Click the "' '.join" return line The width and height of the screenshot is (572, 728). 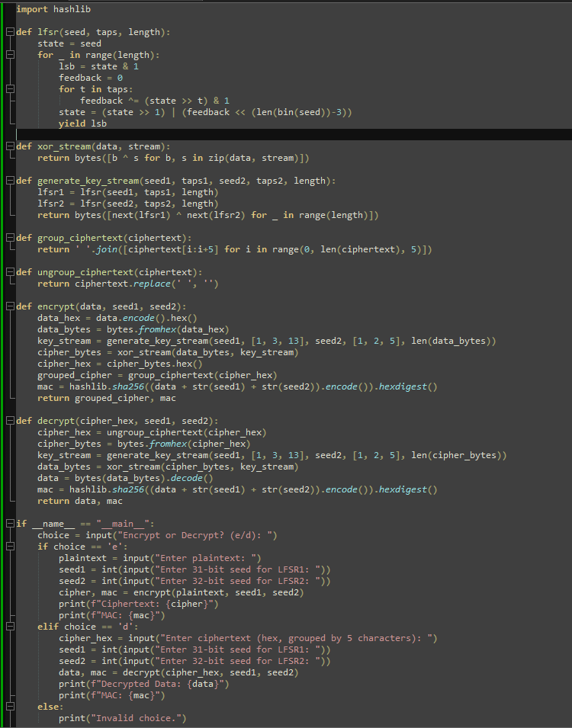[x=235, y=249]
